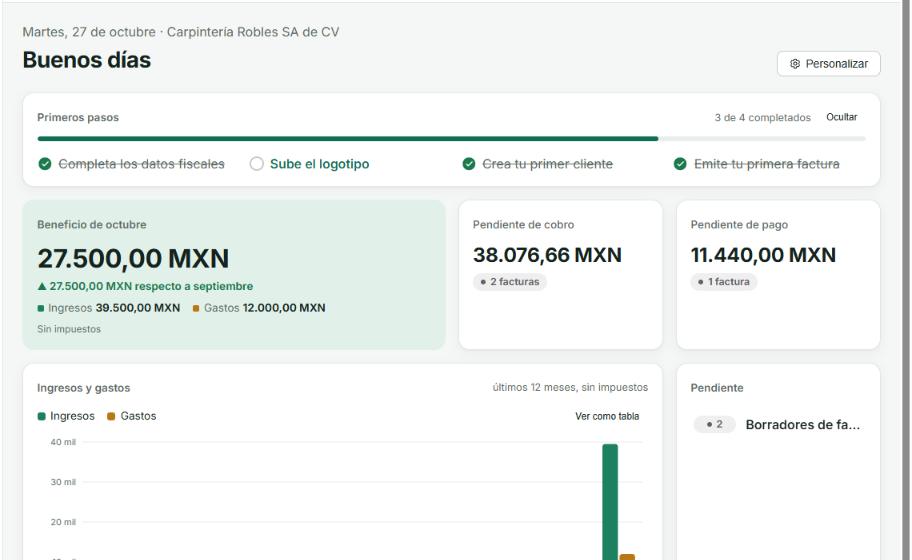Click orange Gastos square in profit card

click(x=196, y=308)
